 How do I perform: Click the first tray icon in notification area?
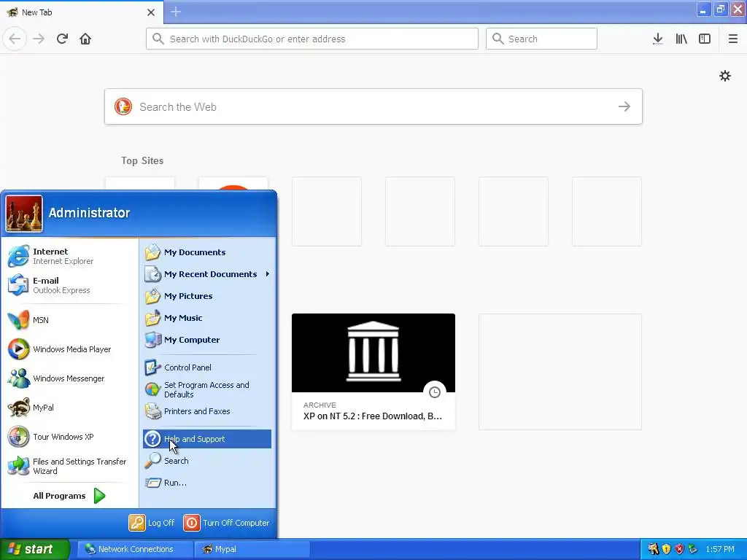(653, 549)
